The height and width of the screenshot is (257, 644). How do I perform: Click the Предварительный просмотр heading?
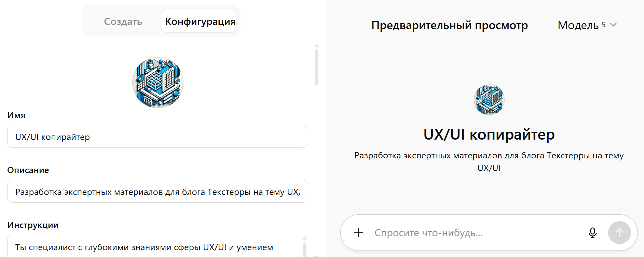[449, 25]
